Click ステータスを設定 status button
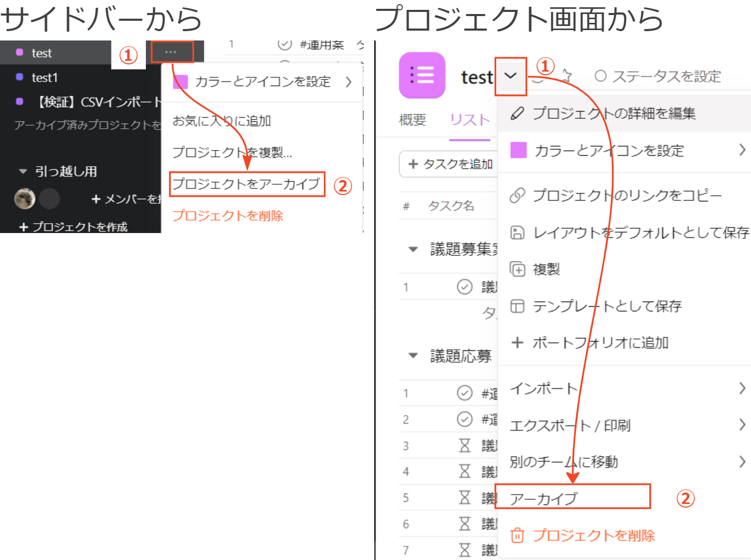The image size is (751, 560). pos(658,76)
